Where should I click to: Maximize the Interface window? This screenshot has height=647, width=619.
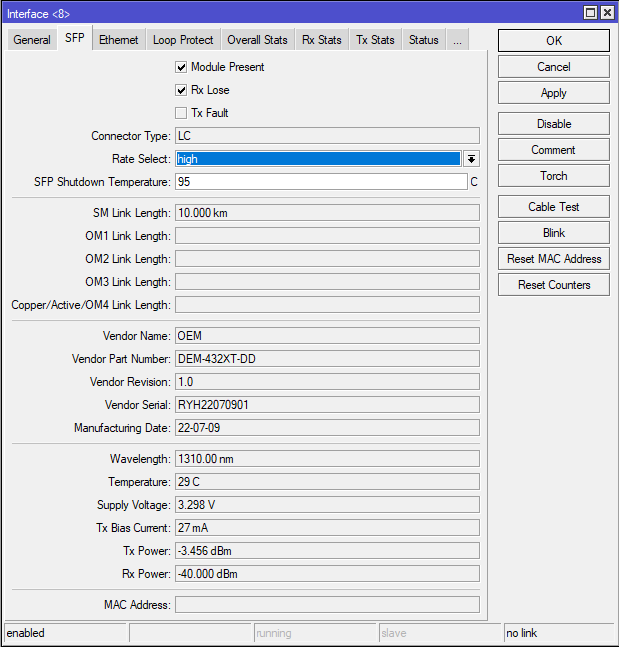[591, 13]
